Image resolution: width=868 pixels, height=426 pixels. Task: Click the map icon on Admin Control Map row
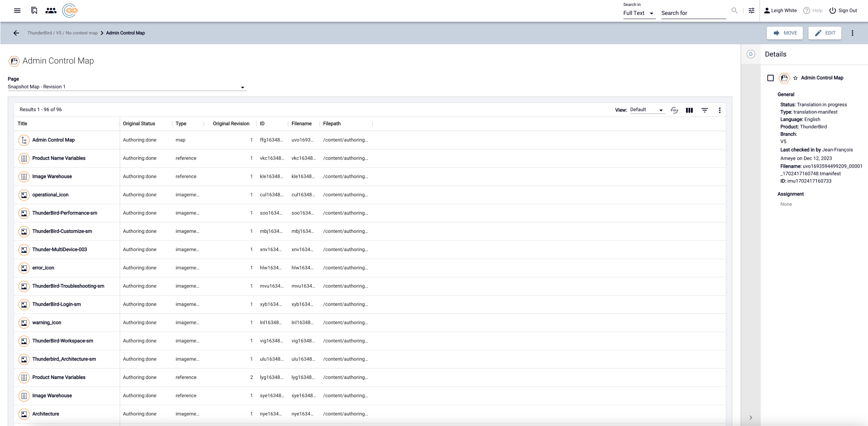point(24,140)
